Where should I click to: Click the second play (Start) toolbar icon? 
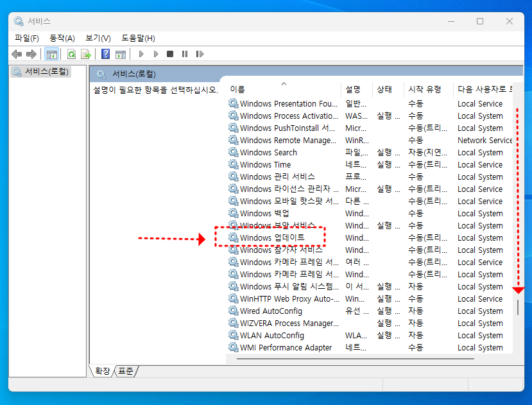(x=156, y=54)
